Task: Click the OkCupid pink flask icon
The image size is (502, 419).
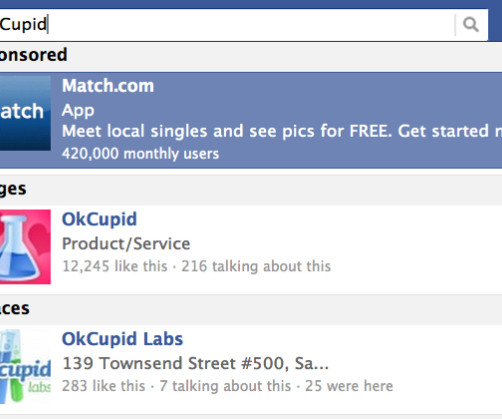Action: point(25,247)
